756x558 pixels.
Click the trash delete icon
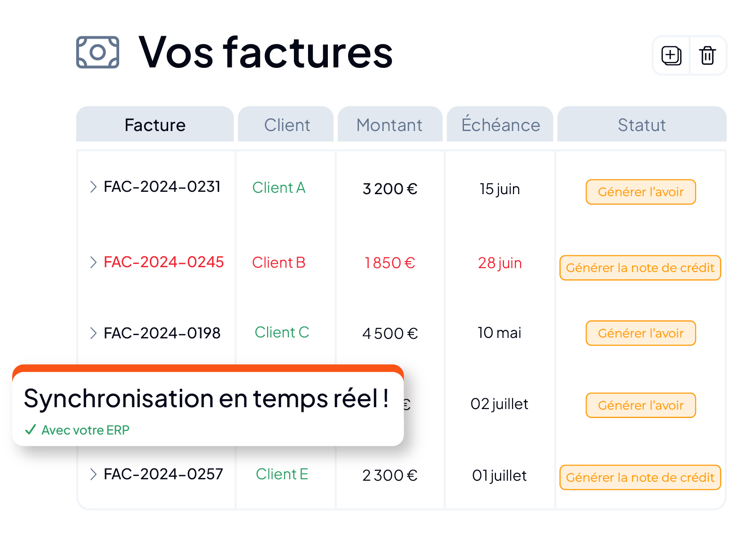[x=707, y=56]
